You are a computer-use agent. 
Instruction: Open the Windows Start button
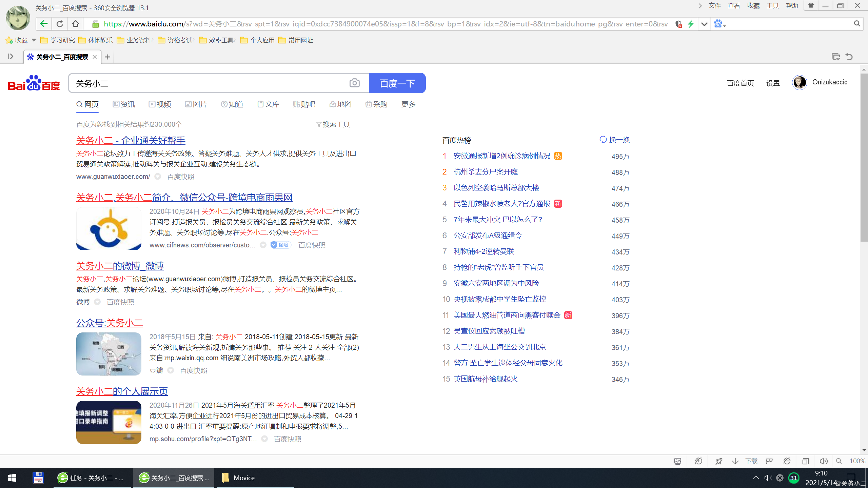(x=12, y=478)
